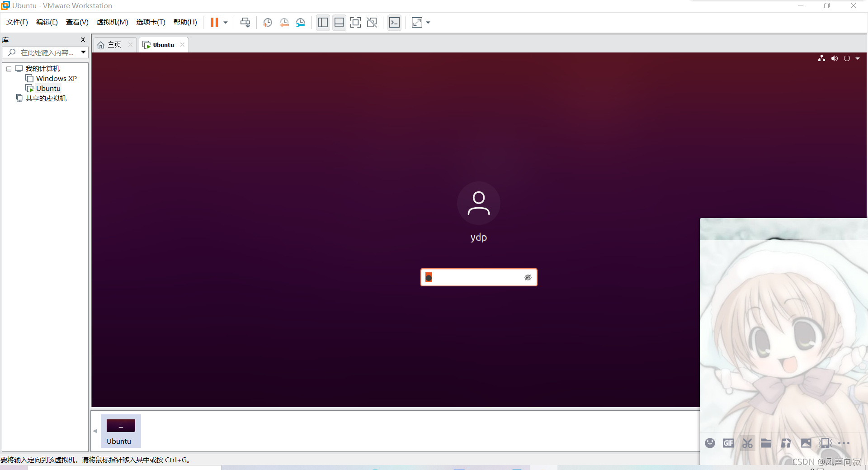
Task: Open the library search filter dropdown
Action: (x=84, y=52)
